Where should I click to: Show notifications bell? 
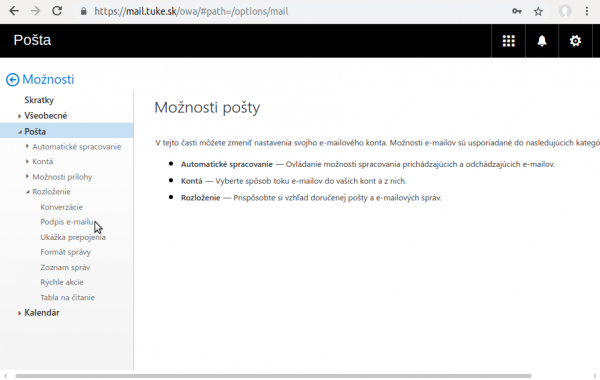click(542, 41)
